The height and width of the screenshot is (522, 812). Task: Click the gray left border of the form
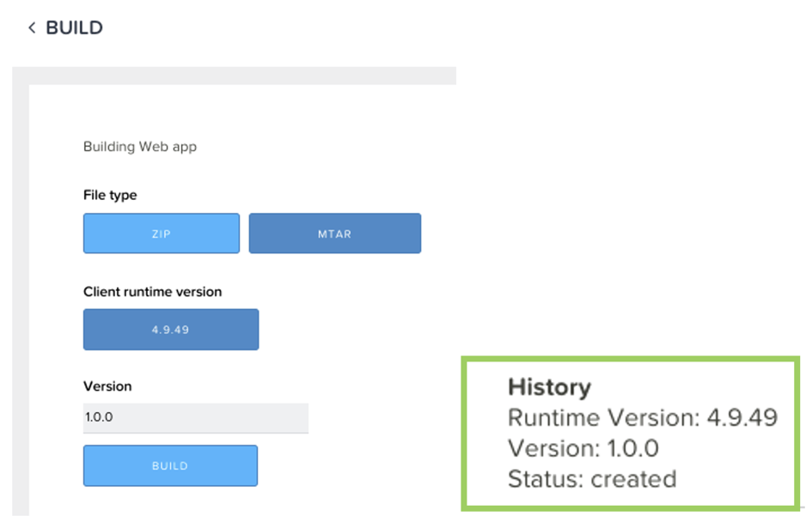click(x=20, y=300)
